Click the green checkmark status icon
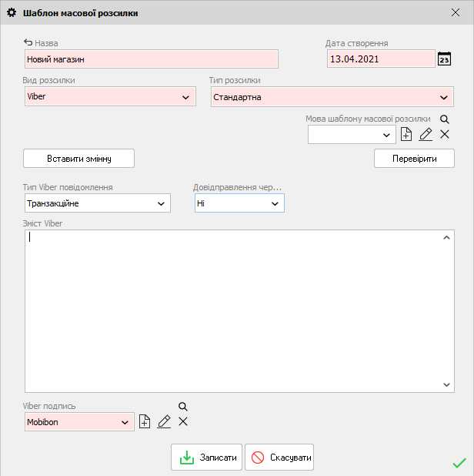Screen dimensions: 474x476 coord(459,463)
